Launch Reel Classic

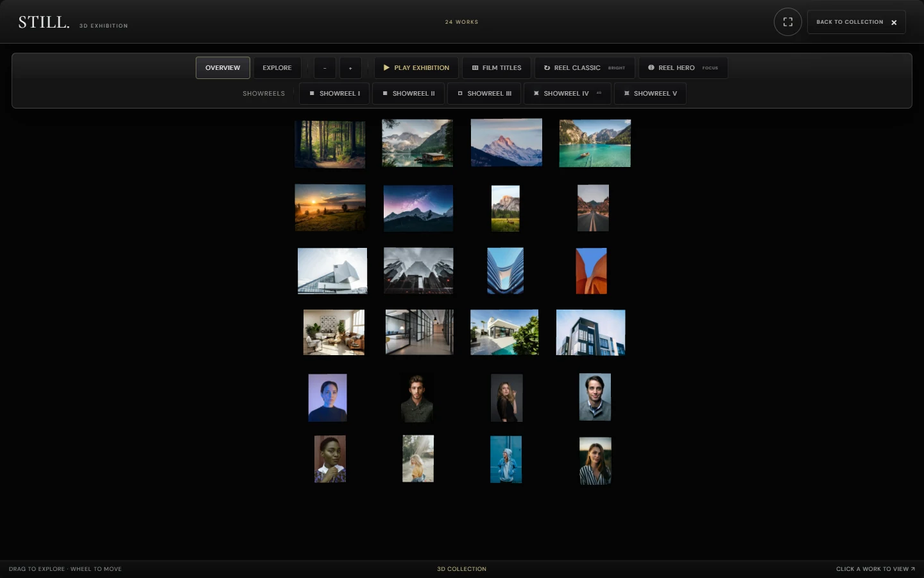click(585, 67)
